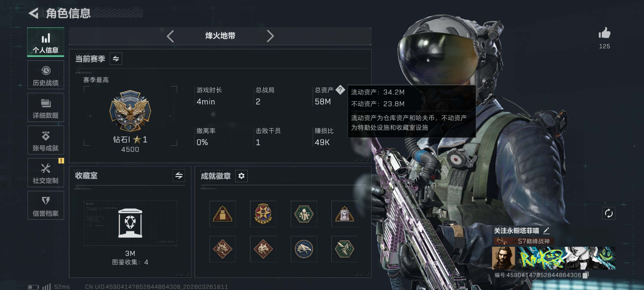The width and height of the screenshot is (644, 290).
Task: Give a thumbs-up like to this profile
Action: click(x=605, y=33)
